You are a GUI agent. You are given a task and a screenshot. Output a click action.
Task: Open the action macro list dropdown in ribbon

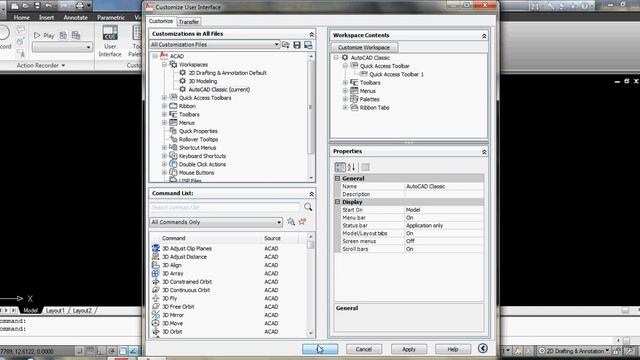(x=88, y=47)
